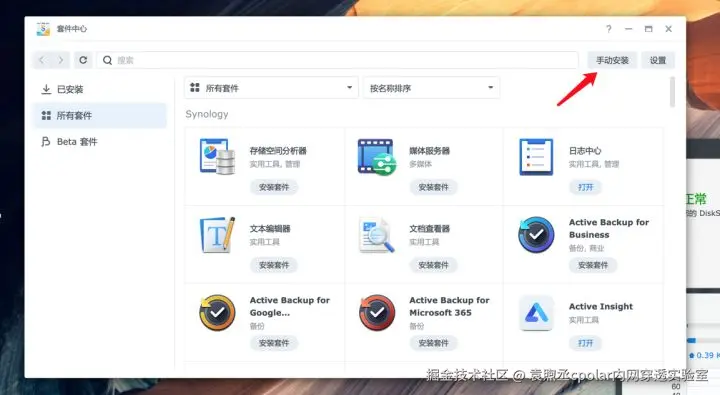This screenshot has width=720, height=395.
Task: Select 所有套件 in the left sidebar
Action: pyautogui.click(x=100, y=115)
